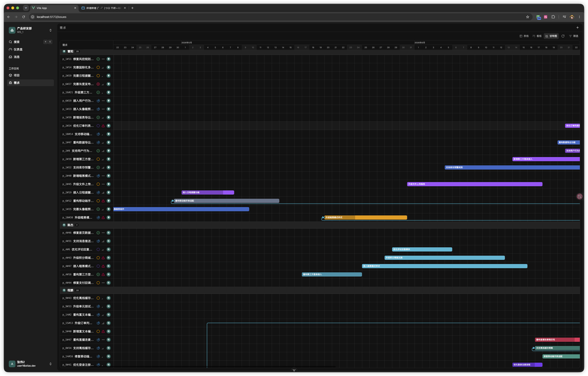This screenshot has height=376, width=588.
Task: Click status icon of row p_4#46
Action: coord(98,233)
